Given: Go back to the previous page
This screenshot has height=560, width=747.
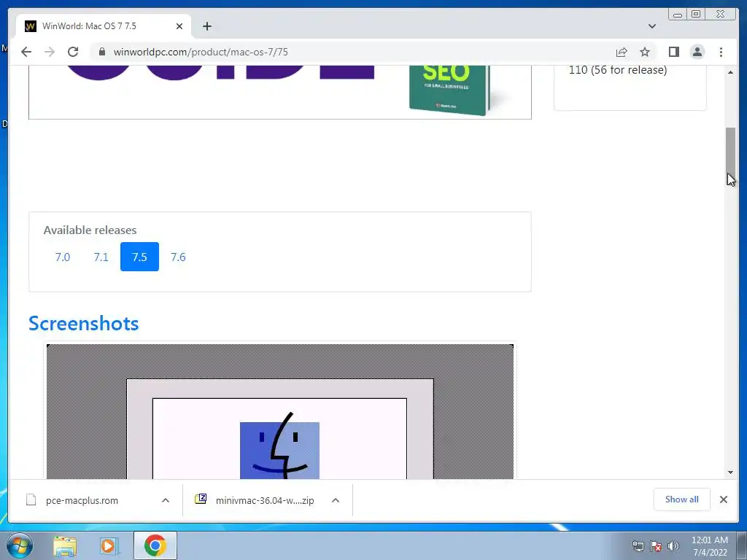Looking at the screenshot, I should pos(26,52).
